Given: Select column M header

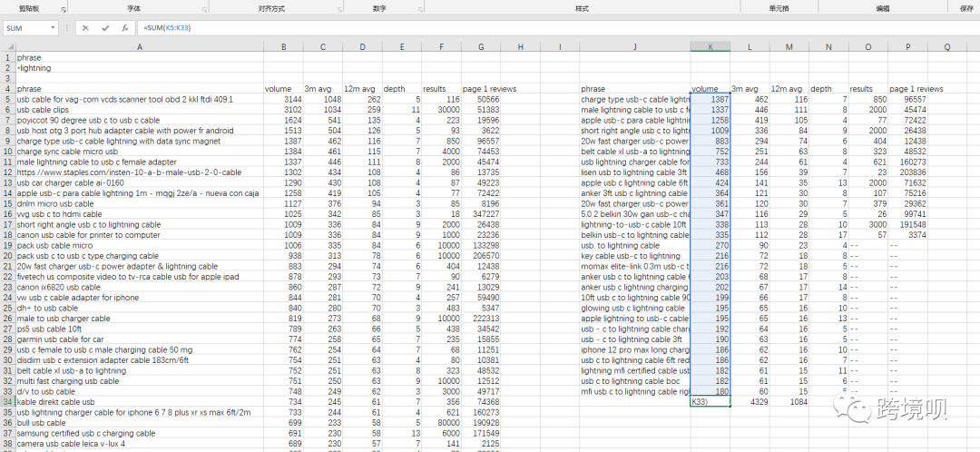Looking at the screenshot, I should pyautogui.click(x=789, y=47).
